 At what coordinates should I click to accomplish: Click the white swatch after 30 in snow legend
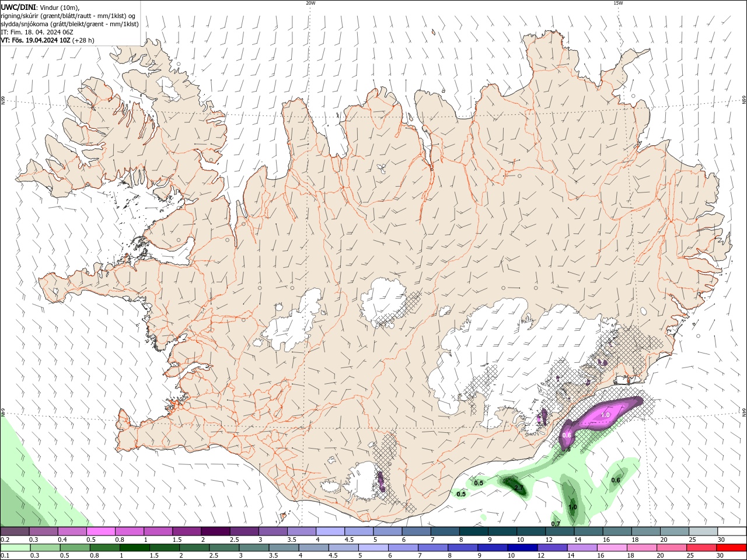pos(732,531)
